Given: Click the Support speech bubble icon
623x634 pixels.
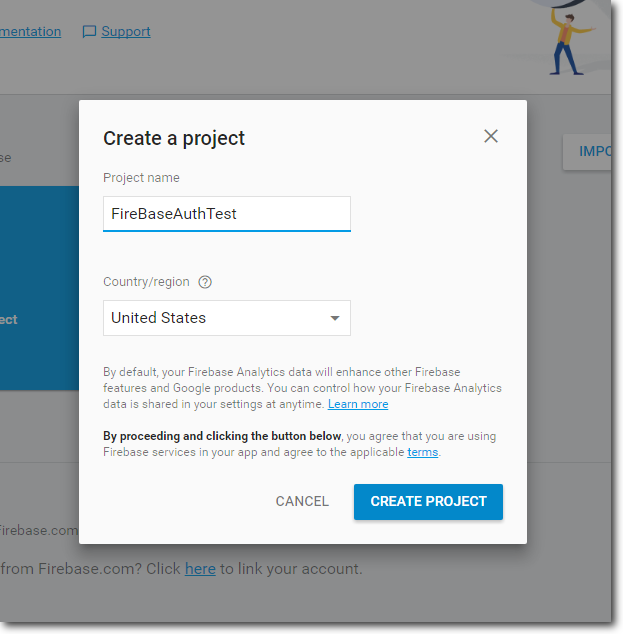Looking at the screenshot, I should click(x=89, y=32).
